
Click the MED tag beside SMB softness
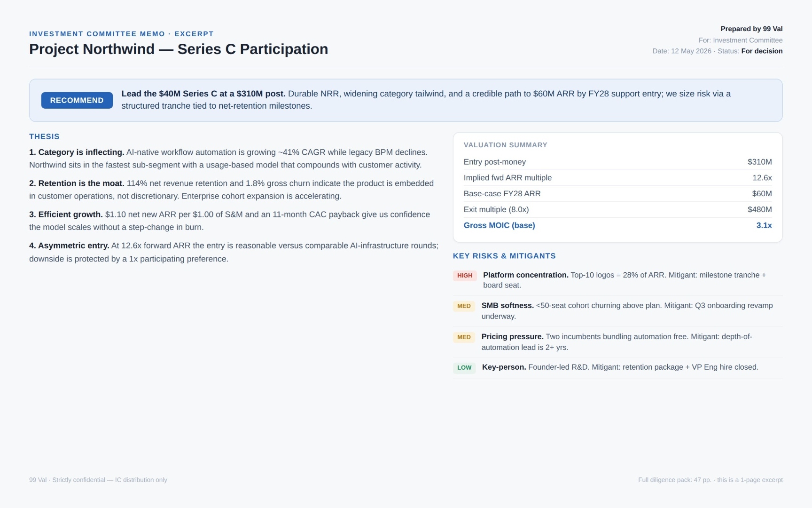pyautogui.click(x=464, y=306)
